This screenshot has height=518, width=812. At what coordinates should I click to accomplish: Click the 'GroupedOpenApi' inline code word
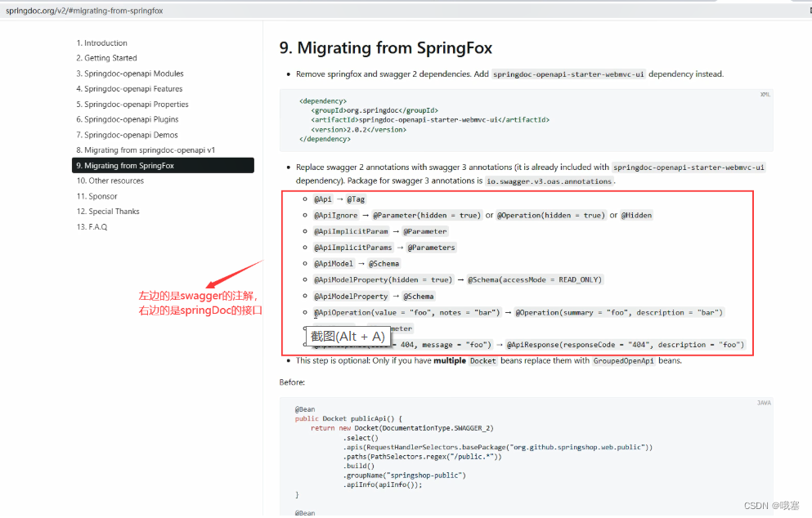tap(623, 361)
